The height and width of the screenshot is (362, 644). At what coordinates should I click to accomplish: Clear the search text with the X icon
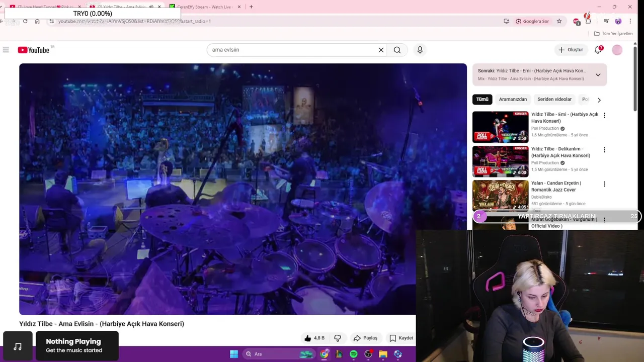(x=381, y=50)
